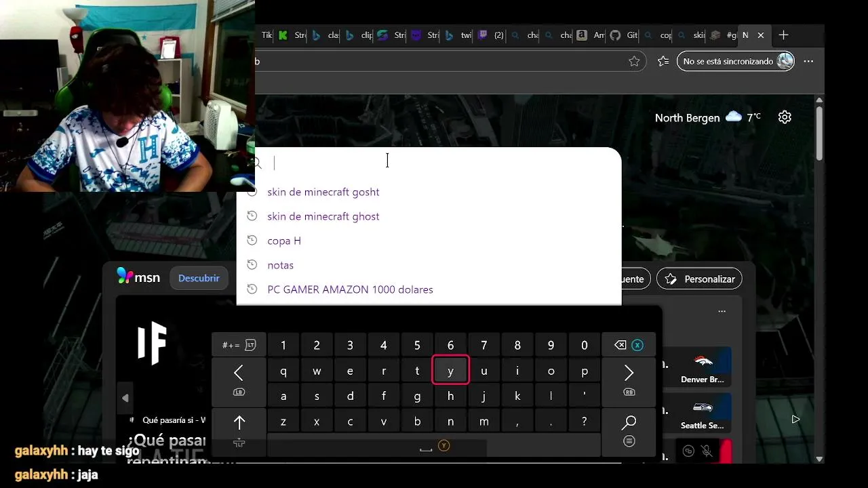Switch to the 'twi' Bing tab
Viewport: 868px width, 488px height.
(x=458, y=35)
